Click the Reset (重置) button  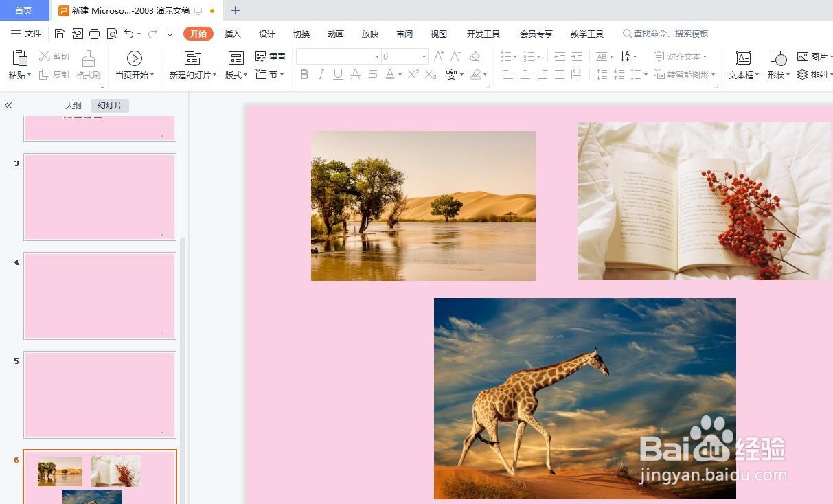click(x=271, y=57)
